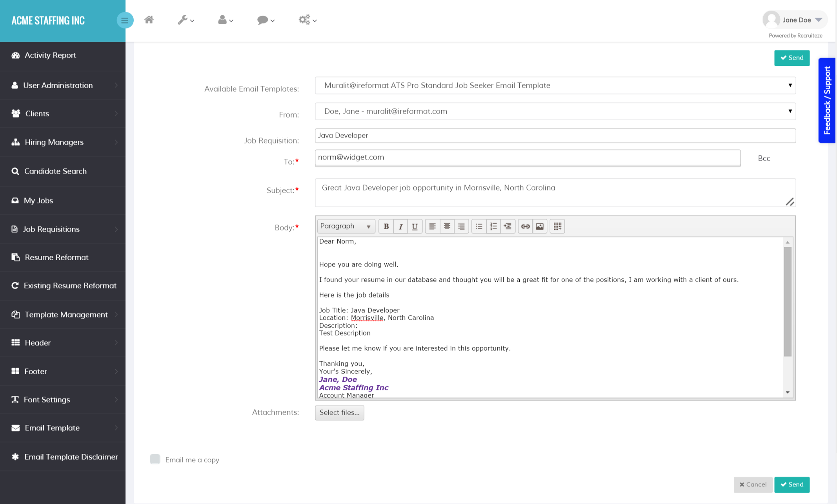Click the Send button at the top
This screenshot has width=837, height=504.
[x=792, y=58]
